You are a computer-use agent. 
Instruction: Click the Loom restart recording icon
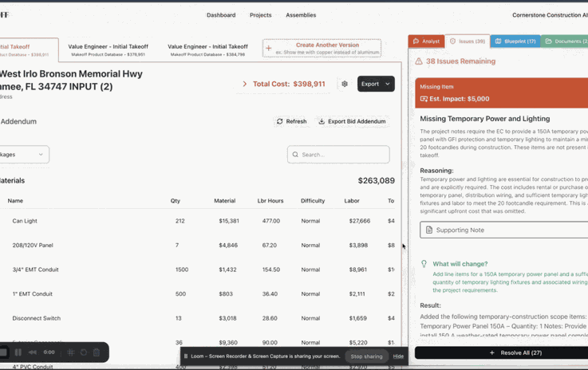pyautogui.click(x=84, y=352)
